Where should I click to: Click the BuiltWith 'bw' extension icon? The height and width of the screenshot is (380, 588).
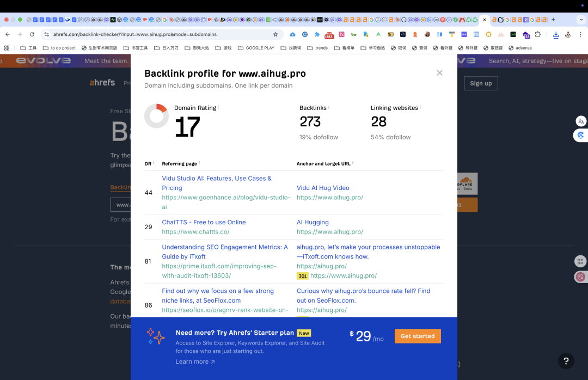tap(354, 34)
